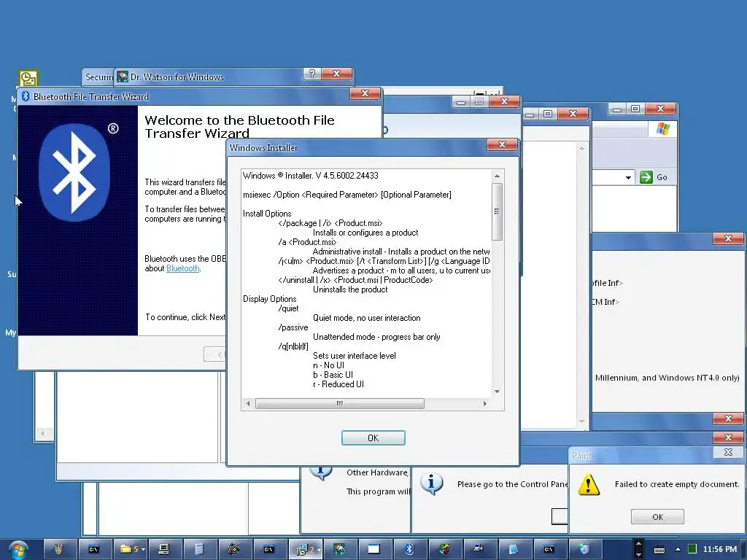
Task: Click the taskbar row scroll-down arrow
Action: click(638, 554)
